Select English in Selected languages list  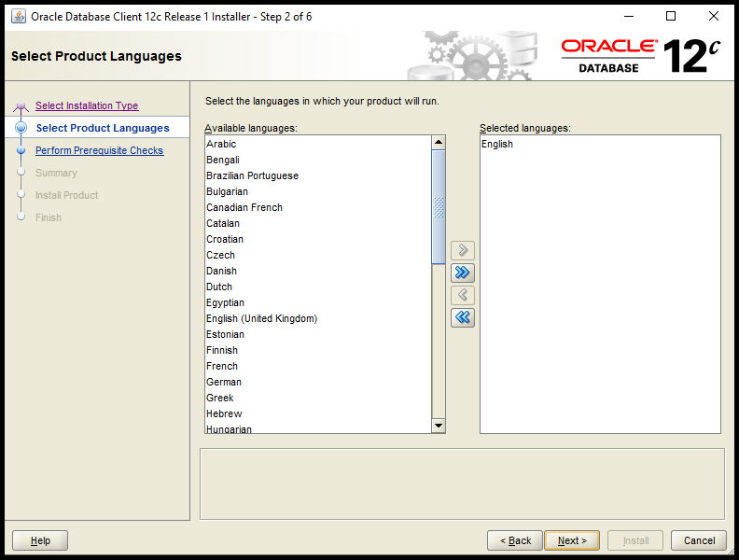600,144
